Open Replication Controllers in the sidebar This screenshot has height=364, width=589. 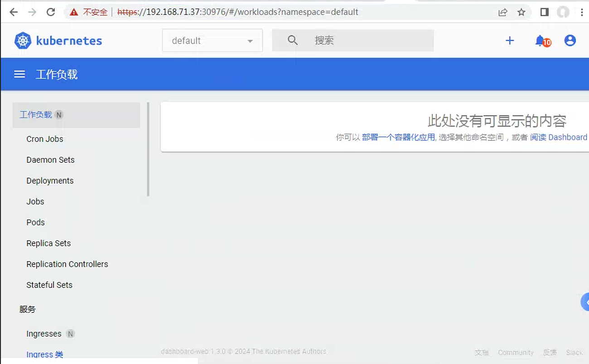pos(67,264)
